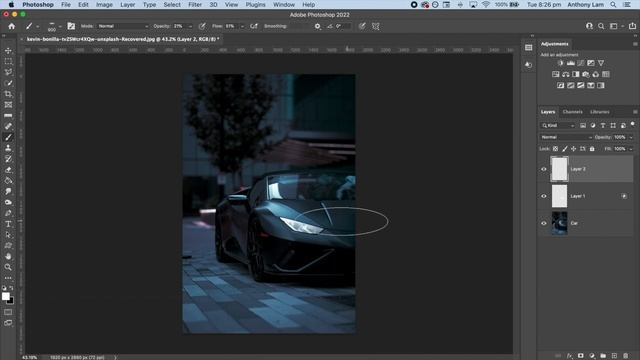Select the Crop tool
Screen dimensions: 640x360
pyautogui.click(x=8, y=94)
